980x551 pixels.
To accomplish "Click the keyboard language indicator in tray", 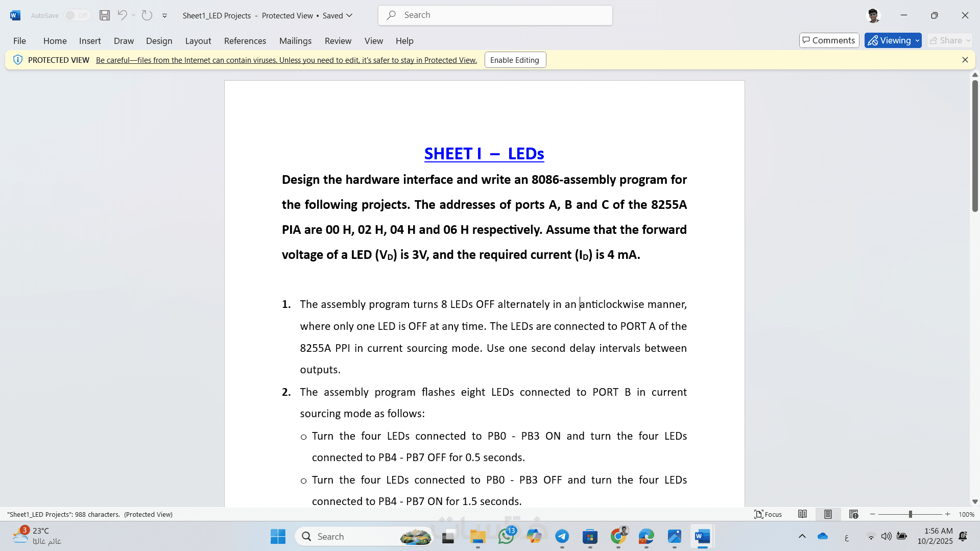I will [847, 537].
